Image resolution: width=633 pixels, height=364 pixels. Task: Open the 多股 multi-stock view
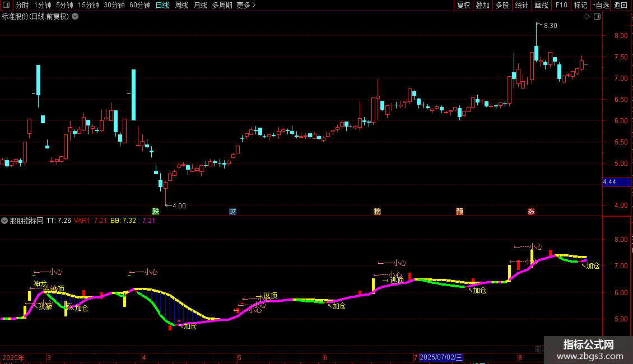pos(502,5)
